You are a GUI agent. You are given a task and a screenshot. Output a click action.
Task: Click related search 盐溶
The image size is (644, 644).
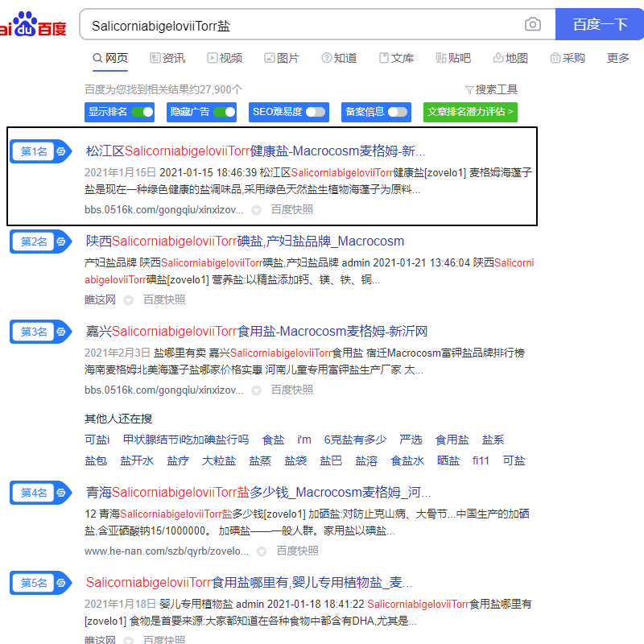[x=366, y=460]
